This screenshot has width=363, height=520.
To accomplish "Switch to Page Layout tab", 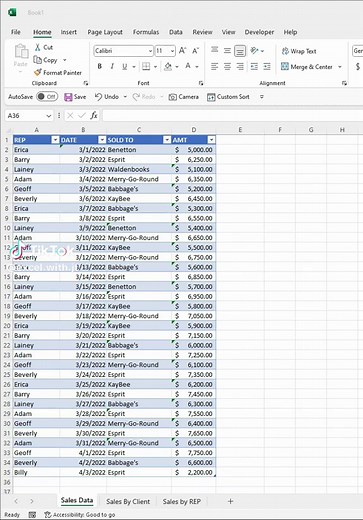I will [105, 32].
